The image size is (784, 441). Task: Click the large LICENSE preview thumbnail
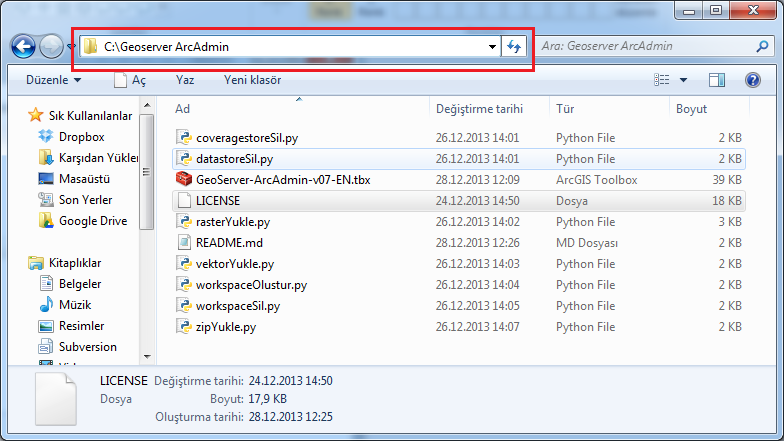point(56,400)
